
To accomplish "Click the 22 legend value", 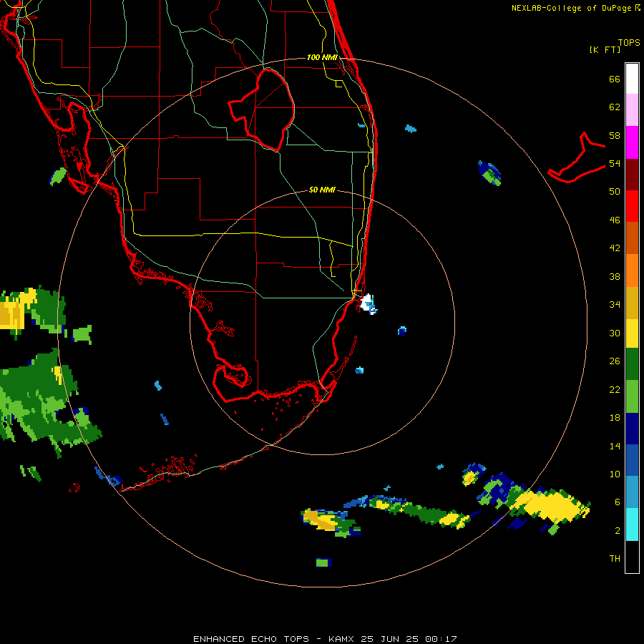I will [615, 389].
